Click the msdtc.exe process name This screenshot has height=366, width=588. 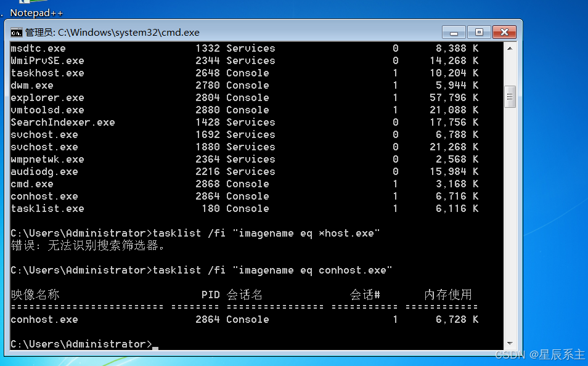coord(38,49)
